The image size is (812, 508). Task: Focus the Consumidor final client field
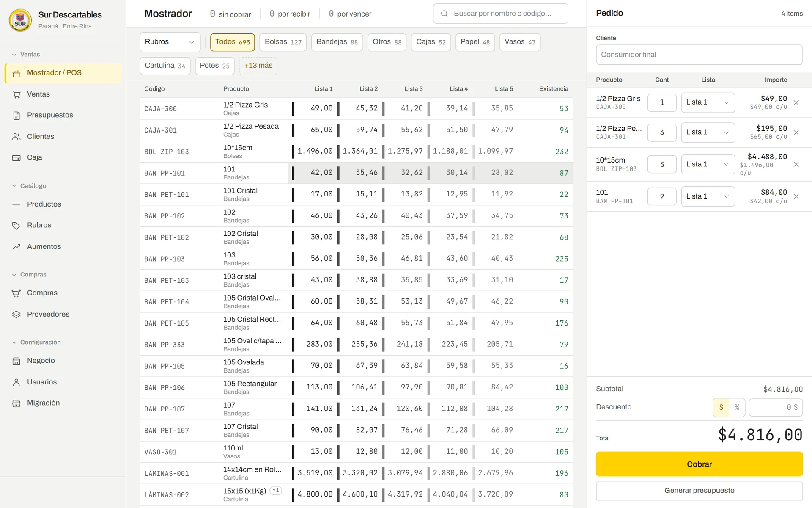699,55
